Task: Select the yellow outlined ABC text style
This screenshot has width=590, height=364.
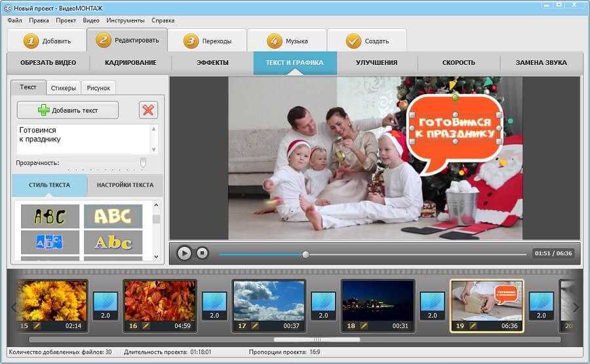Action: [x=113, y=216]
